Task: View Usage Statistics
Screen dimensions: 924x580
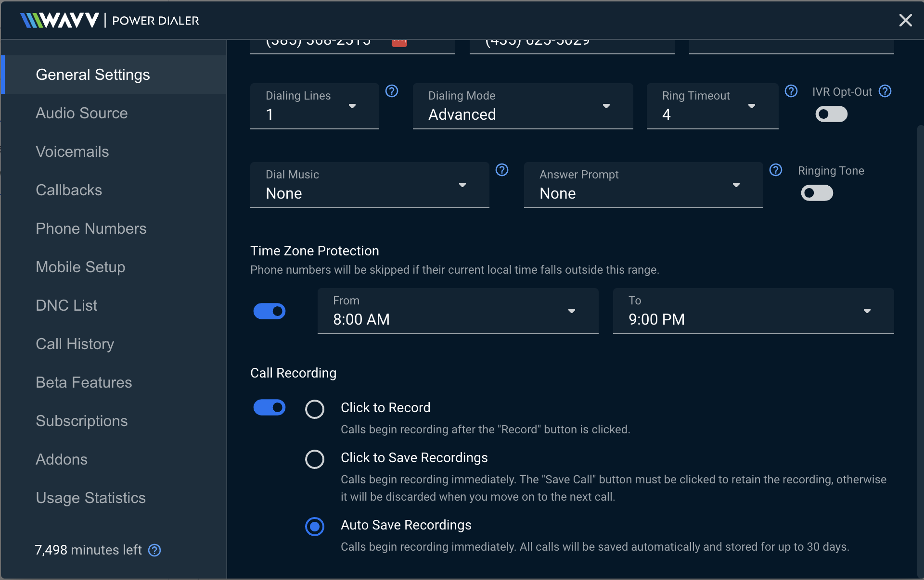Action: 114,498
